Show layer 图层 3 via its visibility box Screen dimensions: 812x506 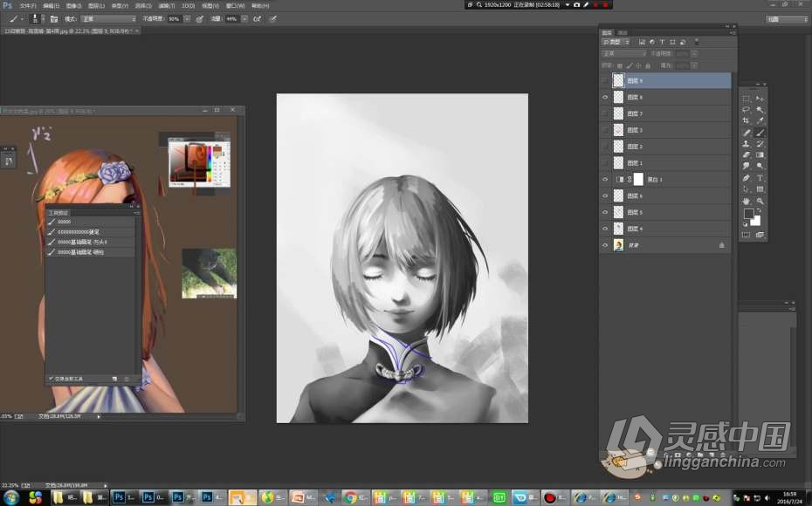coord(605,130)
